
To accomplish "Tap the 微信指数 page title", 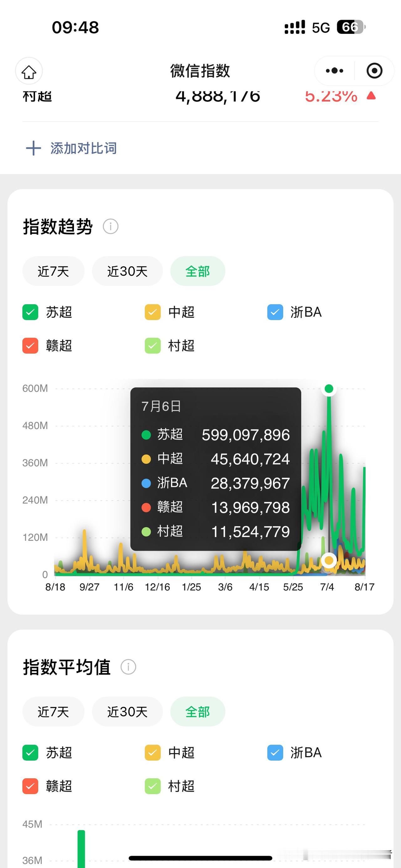I will coord(200,71).
